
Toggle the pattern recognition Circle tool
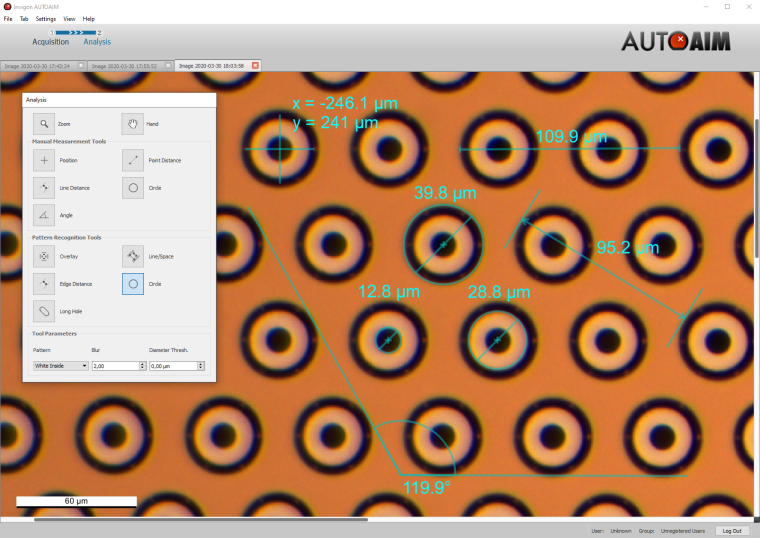[x=133, y=284]
